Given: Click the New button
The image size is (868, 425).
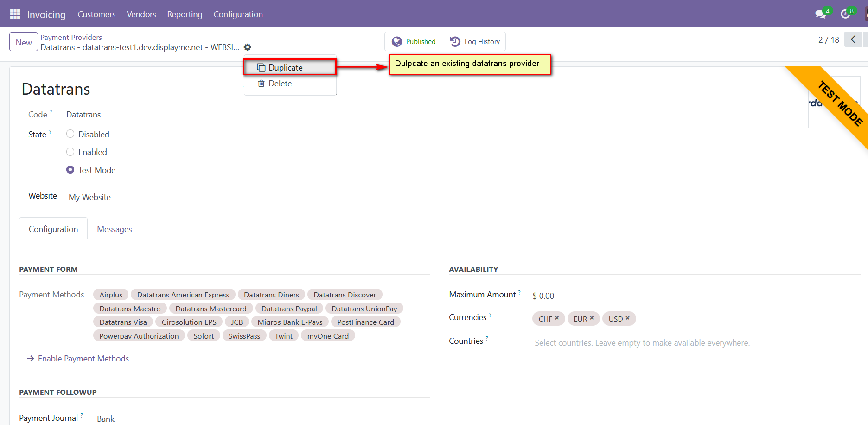Looking at the screenshot, I should point(23,42).
